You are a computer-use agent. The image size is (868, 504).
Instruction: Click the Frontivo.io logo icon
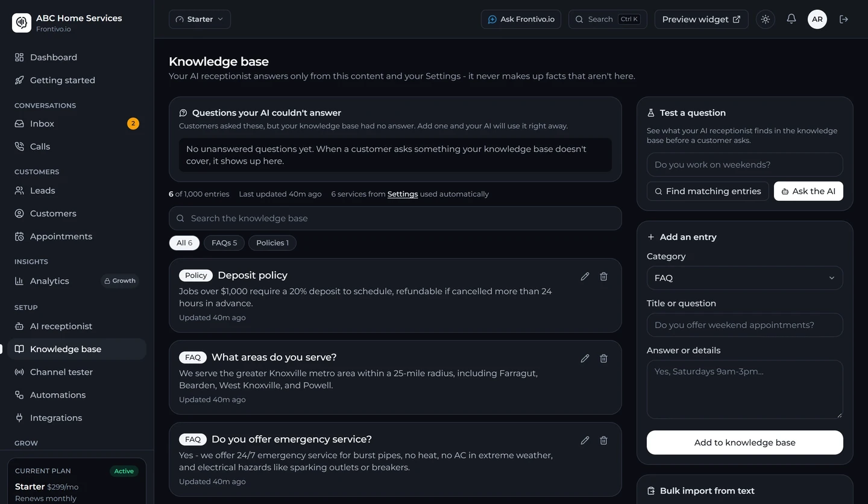[x=22, y=23]
